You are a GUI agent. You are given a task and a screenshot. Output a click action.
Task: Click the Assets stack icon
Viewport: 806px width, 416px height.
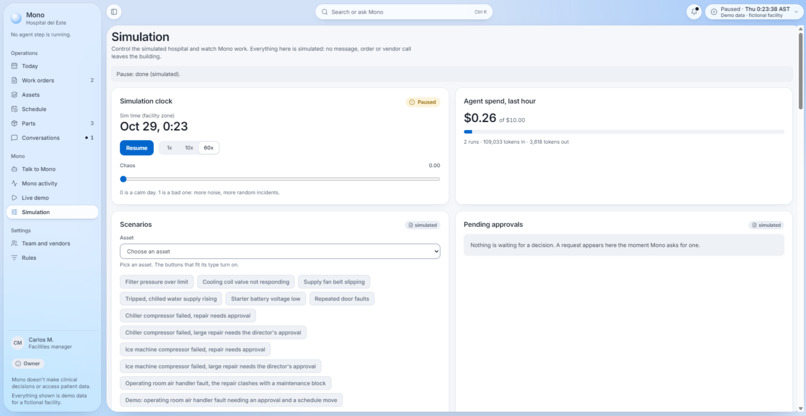click(x=14, y=95)
